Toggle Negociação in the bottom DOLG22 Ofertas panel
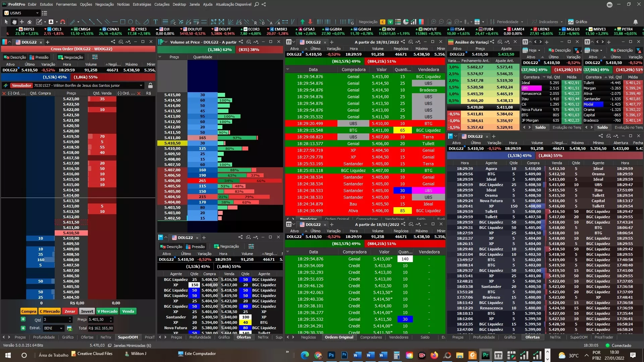The width and height of the screenshot is (644, 362). 226,247
